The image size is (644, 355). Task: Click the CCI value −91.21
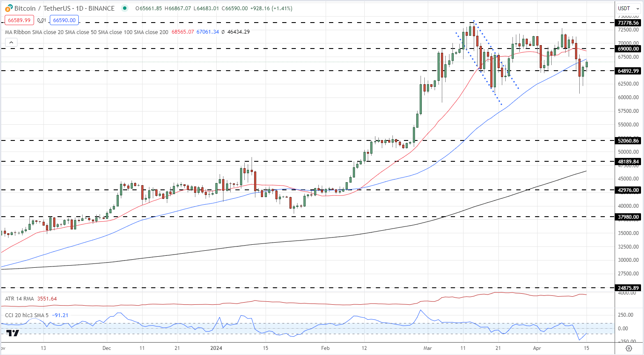point(60,315)
